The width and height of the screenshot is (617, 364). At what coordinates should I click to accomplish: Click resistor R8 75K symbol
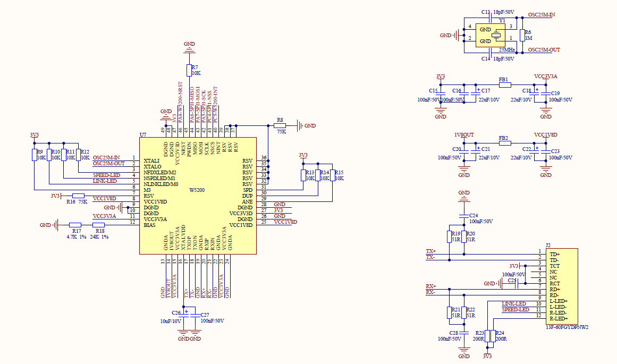[x=280, y=126]
